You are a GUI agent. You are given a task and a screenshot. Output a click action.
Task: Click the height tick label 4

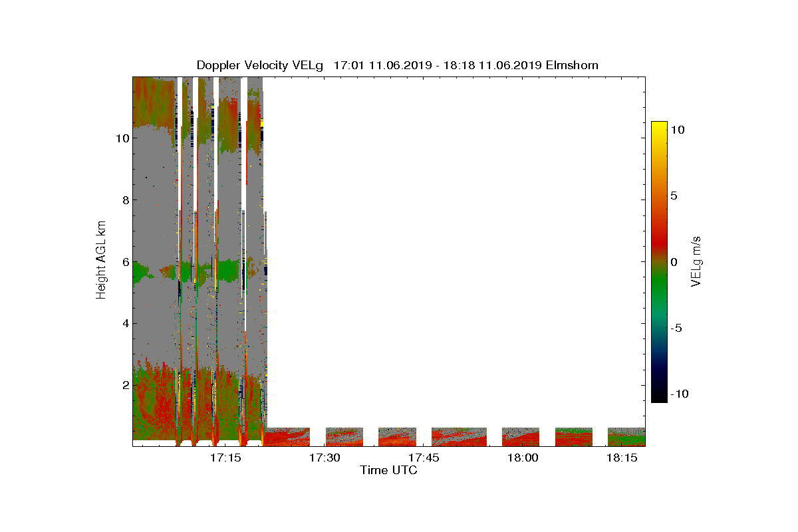point(125,324)
